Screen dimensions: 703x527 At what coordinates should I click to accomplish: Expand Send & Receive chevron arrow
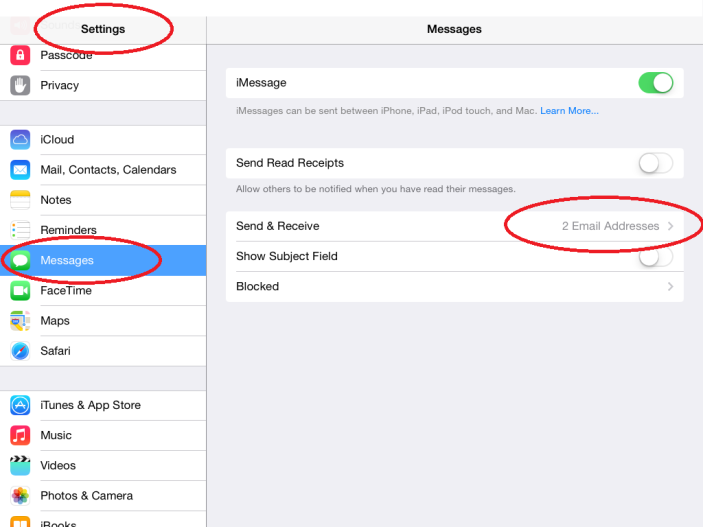click(x=670, y=227)
